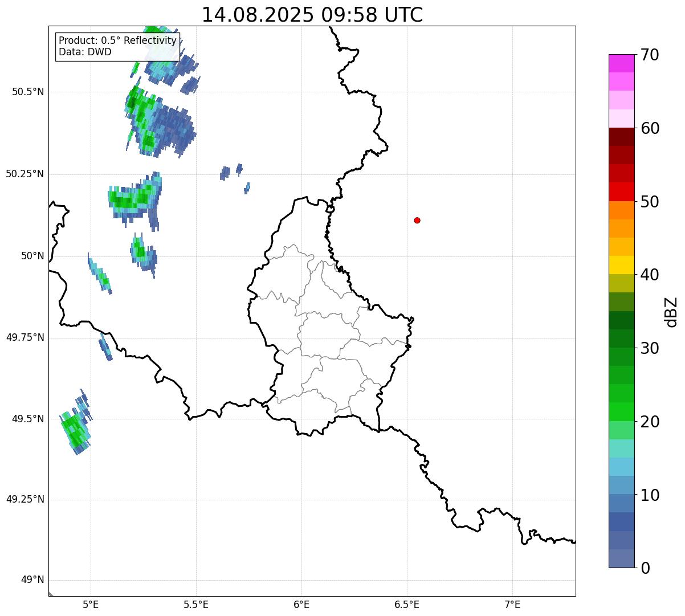
Task: Click the 5°E longitude label
Action: click(91, 605)
